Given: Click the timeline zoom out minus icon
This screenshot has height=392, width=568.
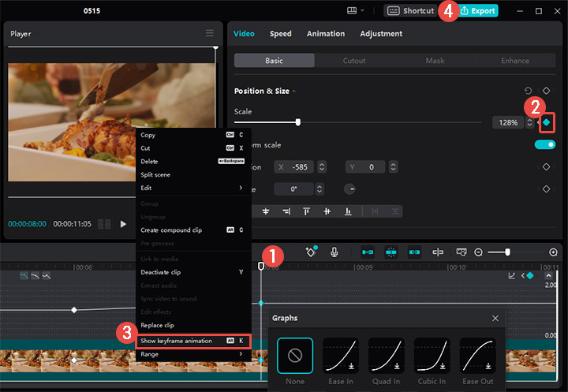Looking at the screenshot, I should [x=478, y=252].
